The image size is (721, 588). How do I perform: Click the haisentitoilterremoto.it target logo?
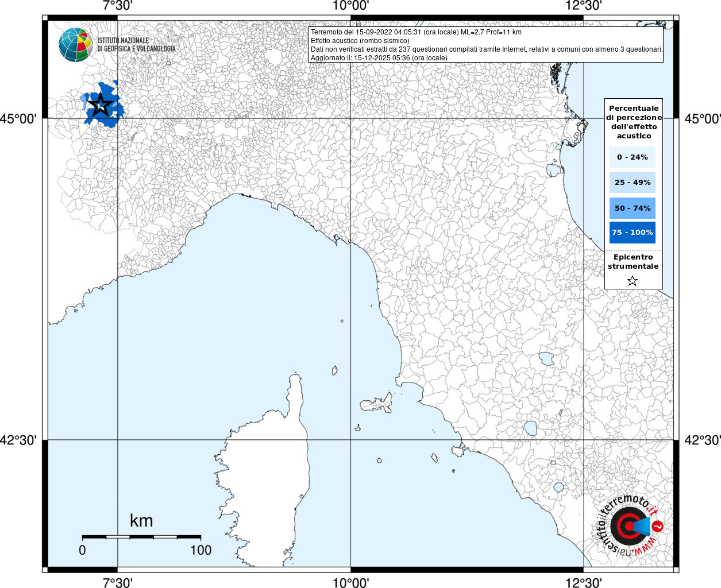pyautogui.click(x=631, y=526)
